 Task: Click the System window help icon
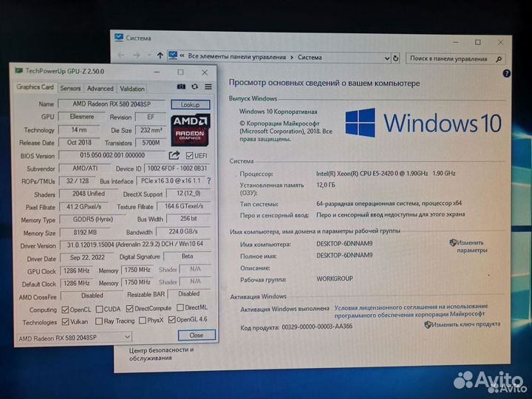point(507,73)
